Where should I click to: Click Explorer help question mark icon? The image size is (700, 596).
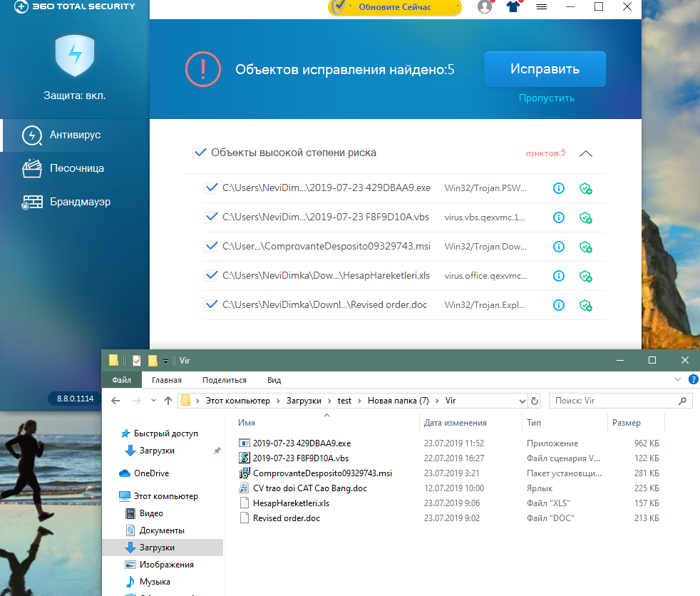(x=694, y=379)
